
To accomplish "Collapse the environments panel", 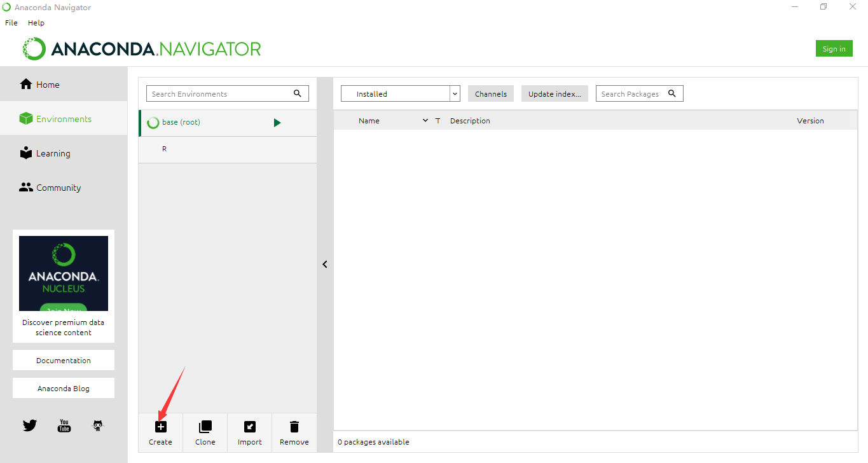I will pos(325,264).
